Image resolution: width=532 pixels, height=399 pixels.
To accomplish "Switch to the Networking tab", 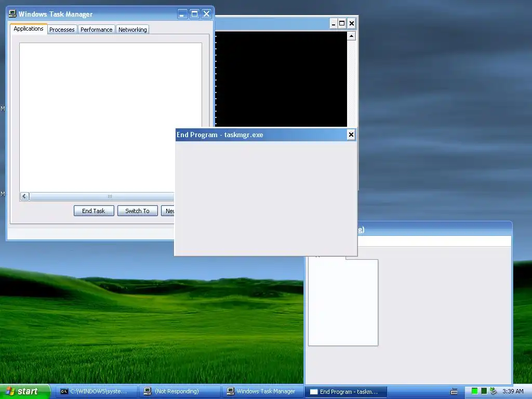I will coord(132,30).
